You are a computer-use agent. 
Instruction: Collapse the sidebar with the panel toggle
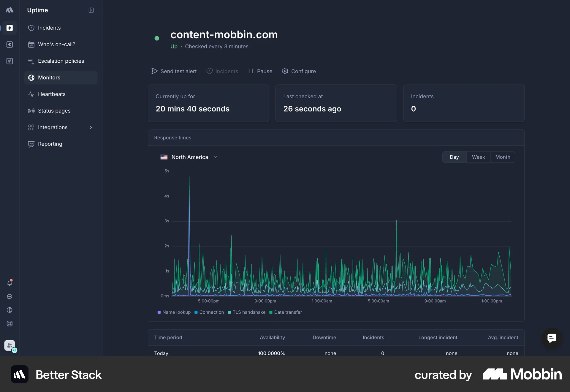91,10
